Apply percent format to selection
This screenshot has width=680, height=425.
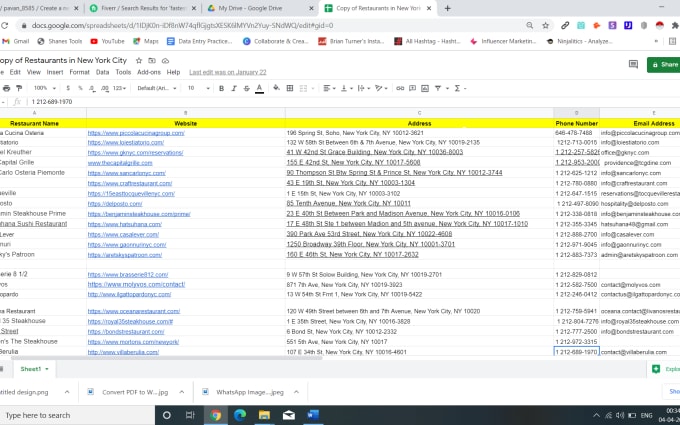(x=80, y=88)
